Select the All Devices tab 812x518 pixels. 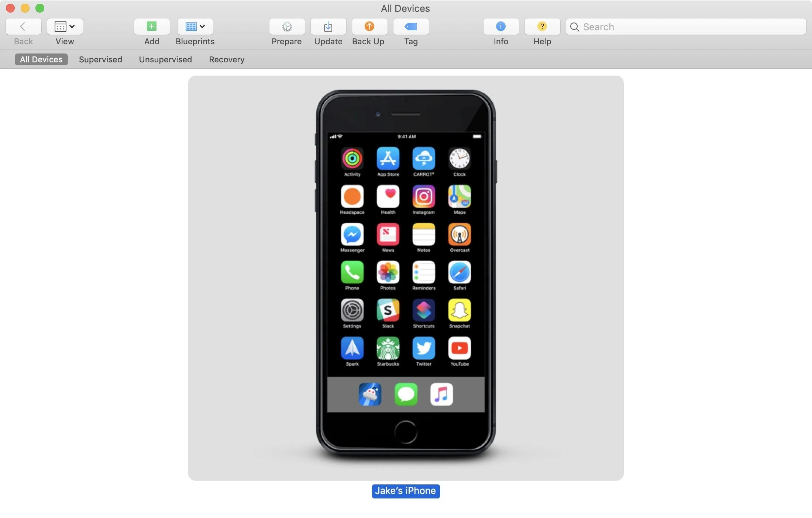pyautogui.click(x=41, y=59)
